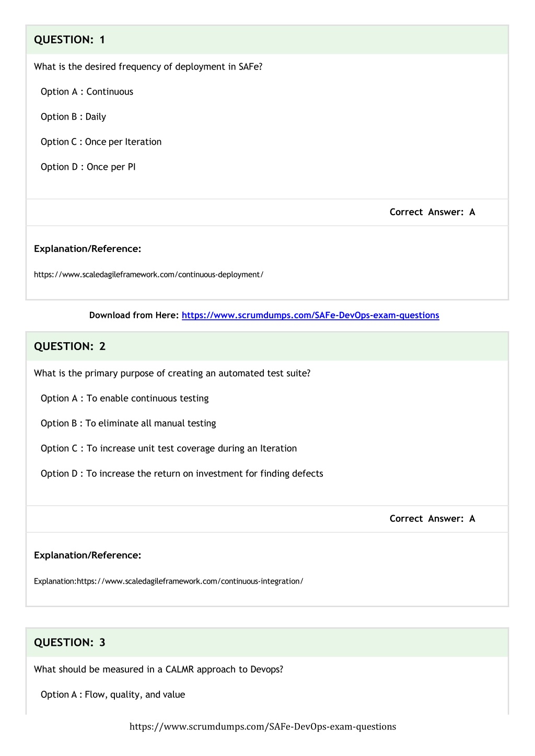Choose Option D : Once per PI
This screenshot has width=535, height=756.
click(x=88, y=167)
